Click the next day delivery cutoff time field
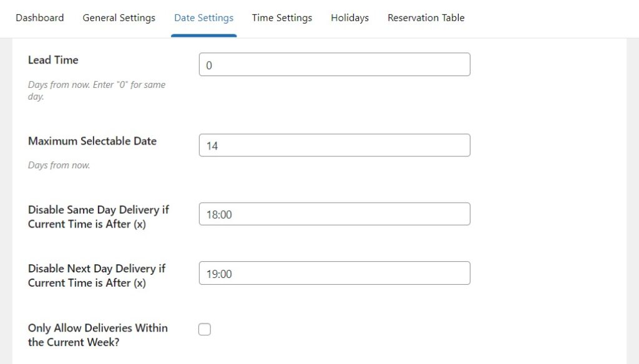This screenshot has width=639, height=364. point(334,272)
